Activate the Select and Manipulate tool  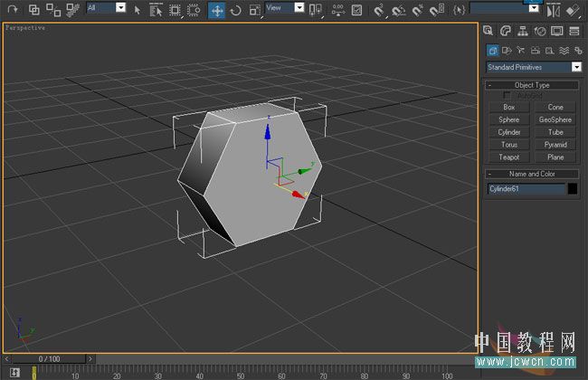338,10
